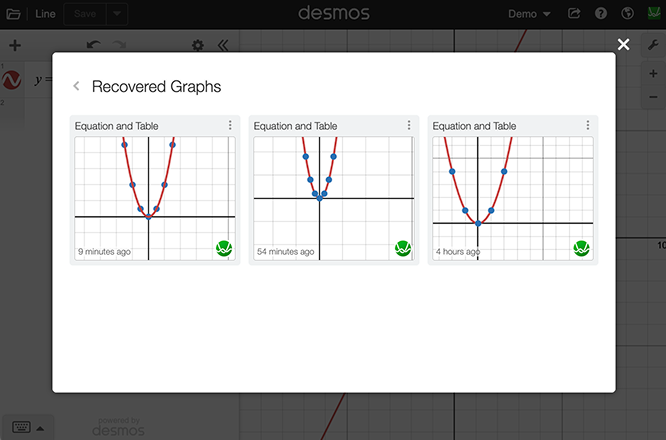The height and width of the screenshot is (440, 666).
Task: Open three-dot menu on the 54-minute-old graph
Action: (409, 126)
